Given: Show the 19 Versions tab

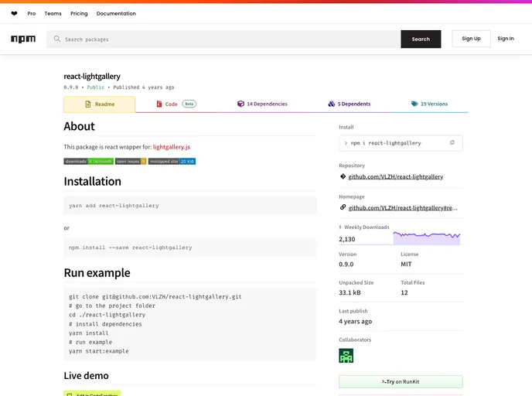Looking at the screenshot, I should pyautogui.click(x=429, y=104).
